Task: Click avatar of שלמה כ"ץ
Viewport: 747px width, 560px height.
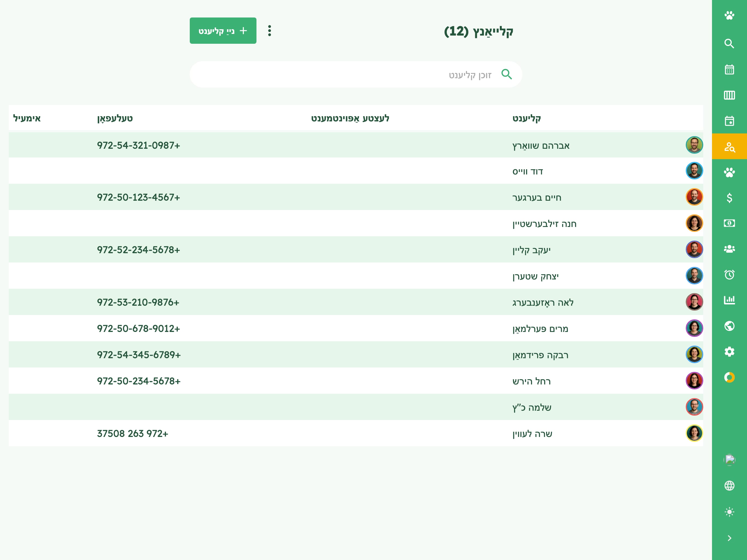Action: [694, 407]
